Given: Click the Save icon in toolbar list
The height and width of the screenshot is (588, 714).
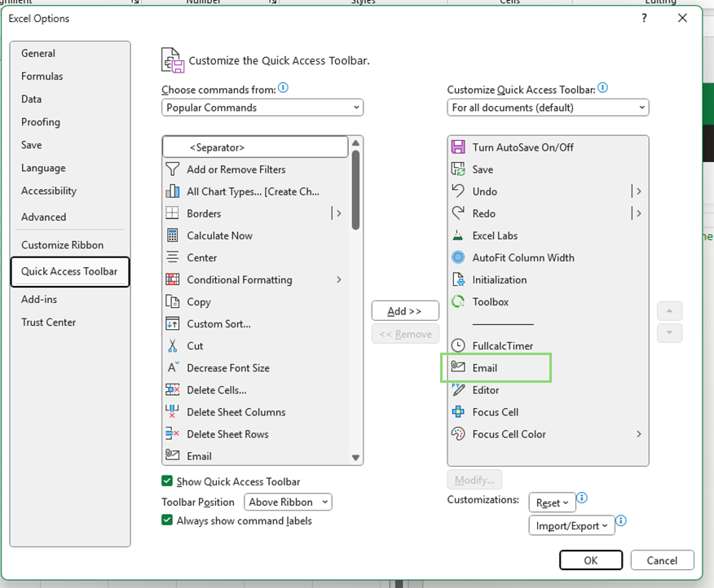Looking at the screenshot, I should [x=458, y=169].
